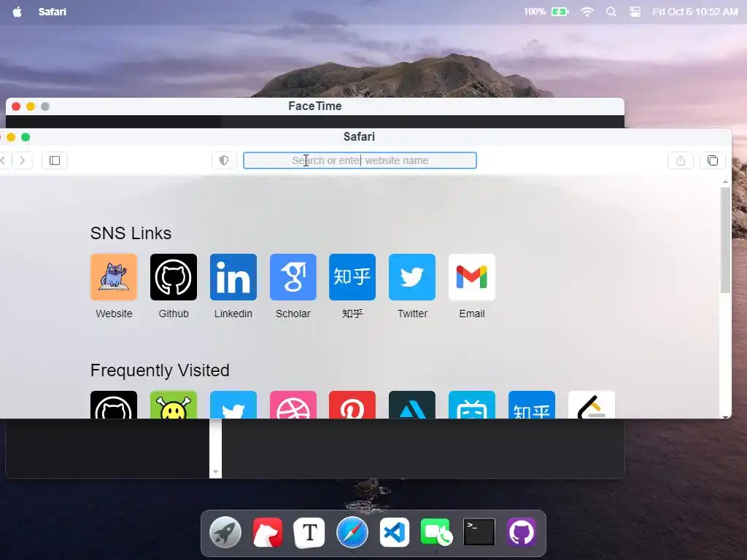Open the red Pinterest tile

tap(352, 405)
